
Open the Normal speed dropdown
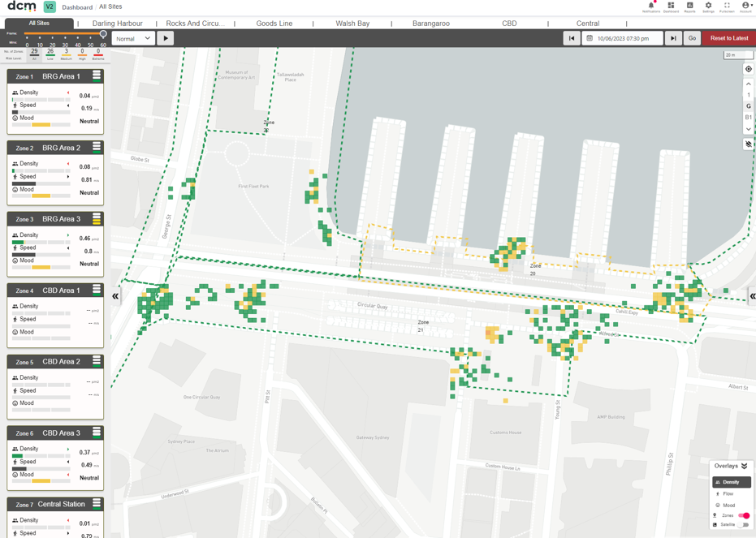click(x=133, y=38)
